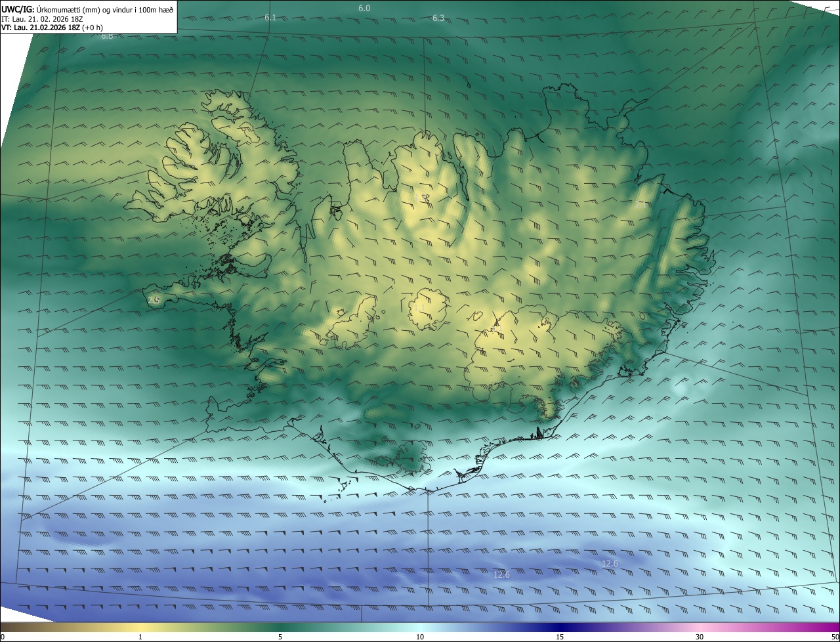
Task: Click the '6.3' value label on map
Action: click(x=438, y=18)
